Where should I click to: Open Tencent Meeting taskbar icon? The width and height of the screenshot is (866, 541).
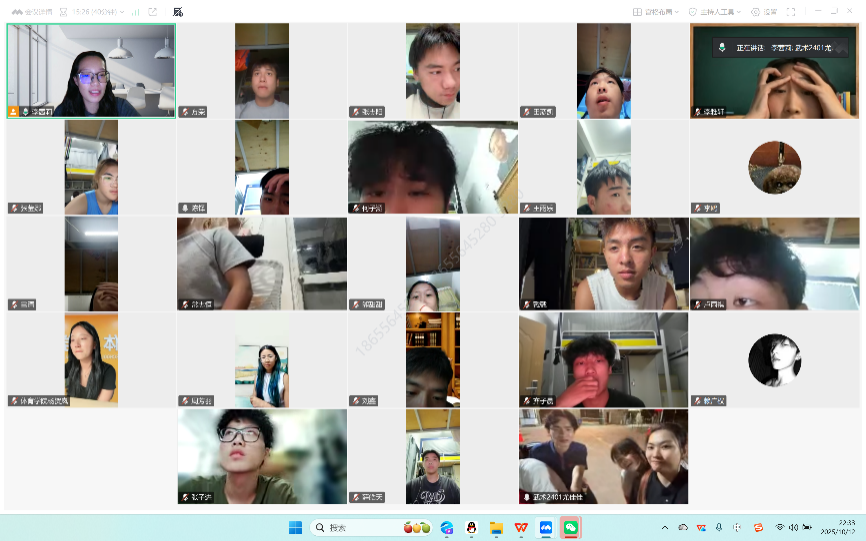[x=546, y=527]
